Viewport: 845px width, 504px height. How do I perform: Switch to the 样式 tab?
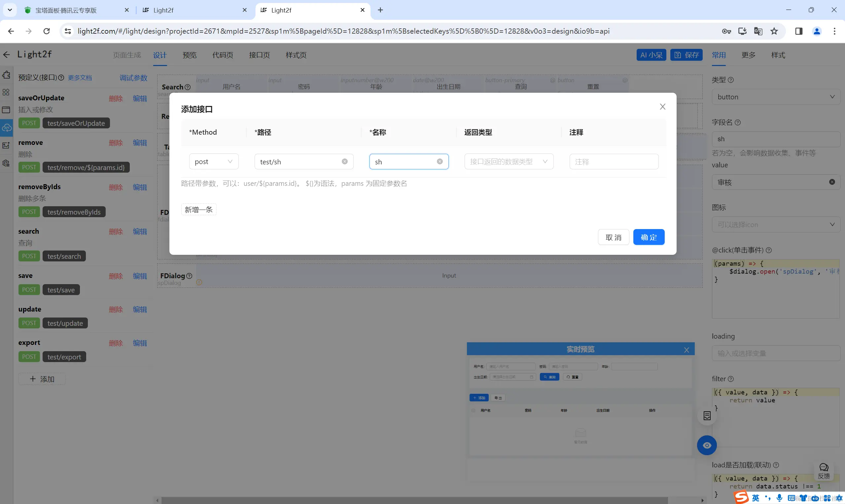[x=778, y=55]
